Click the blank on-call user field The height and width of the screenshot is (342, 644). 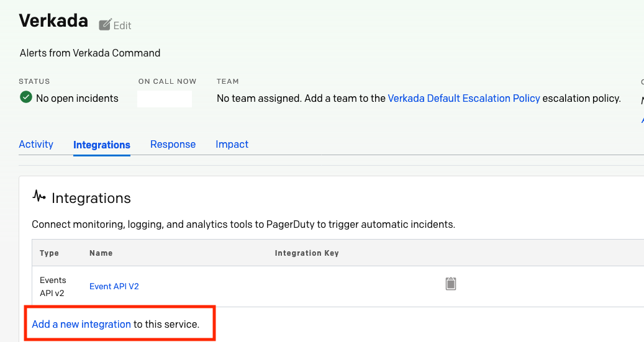point(165,99)
